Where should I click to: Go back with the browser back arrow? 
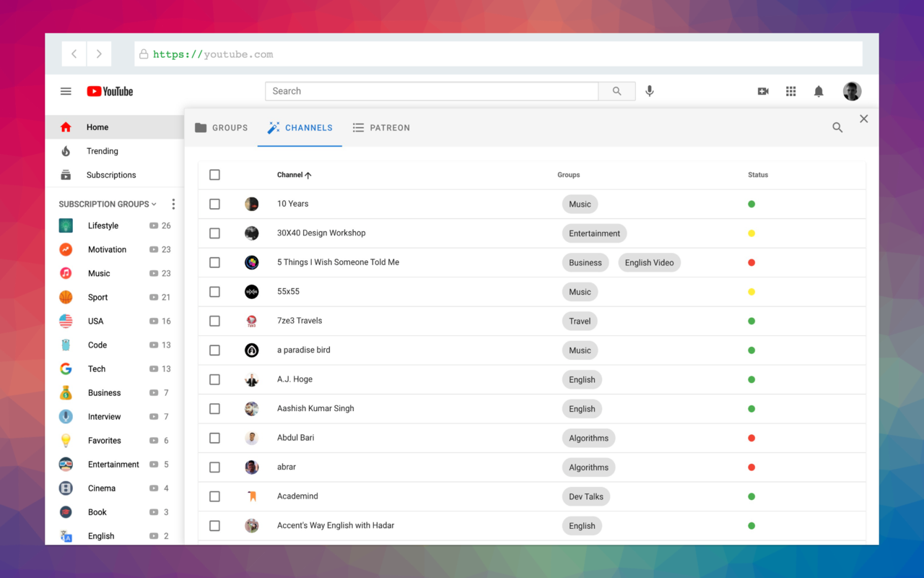(74, 54)
